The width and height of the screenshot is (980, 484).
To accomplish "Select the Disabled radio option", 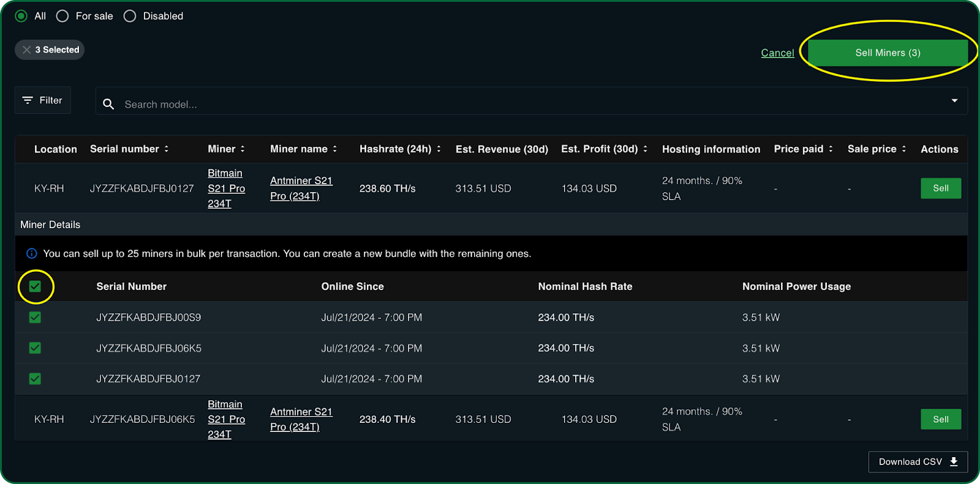I will 130,16.
